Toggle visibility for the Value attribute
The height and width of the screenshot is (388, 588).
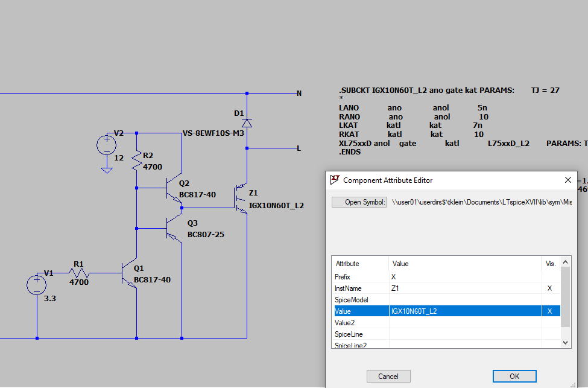[x=551, y=311]
